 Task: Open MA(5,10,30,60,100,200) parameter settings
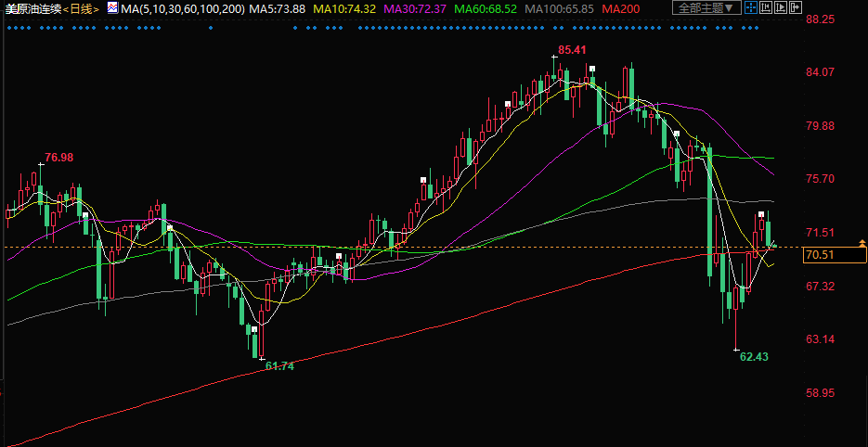pyautogui.click(x=183, y=8)
